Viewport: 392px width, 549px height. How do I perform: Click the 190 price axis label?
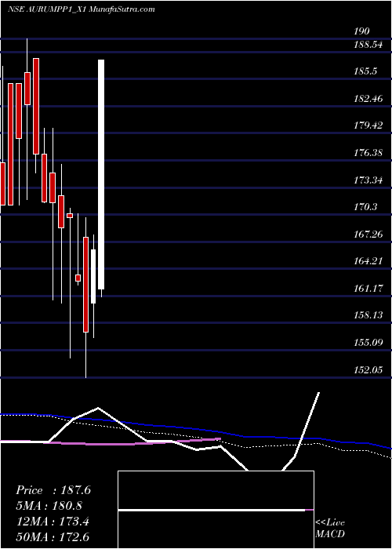click(361, 31)
